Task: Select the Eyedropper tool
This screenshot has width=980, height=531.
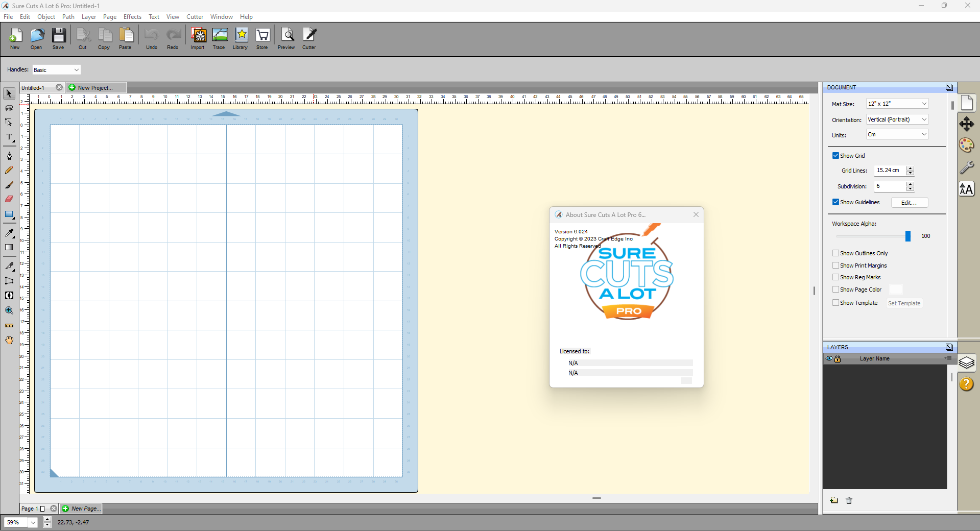Action: tap(9, 233)
